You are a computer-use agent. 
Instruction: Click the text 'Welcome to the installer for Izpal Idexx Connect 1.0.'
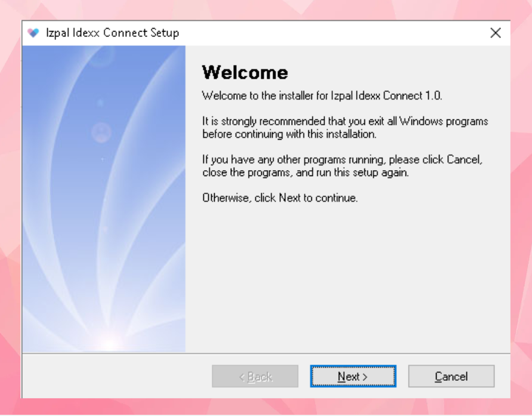coord(322,95)
